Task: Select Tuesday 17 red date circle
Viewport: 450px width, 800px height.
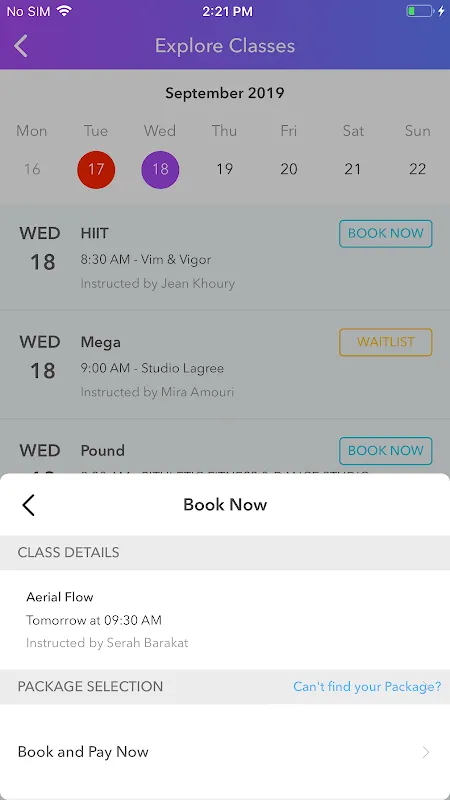Action: (x=96, y=169)
